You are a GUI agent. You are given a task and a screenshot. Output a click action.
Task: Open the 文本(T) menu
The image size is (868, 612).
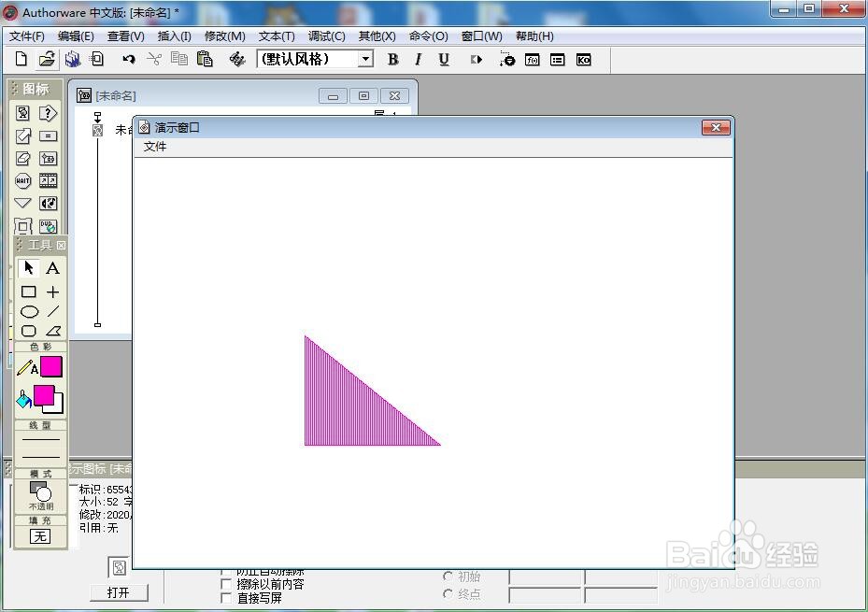click(x=277, y=36)
